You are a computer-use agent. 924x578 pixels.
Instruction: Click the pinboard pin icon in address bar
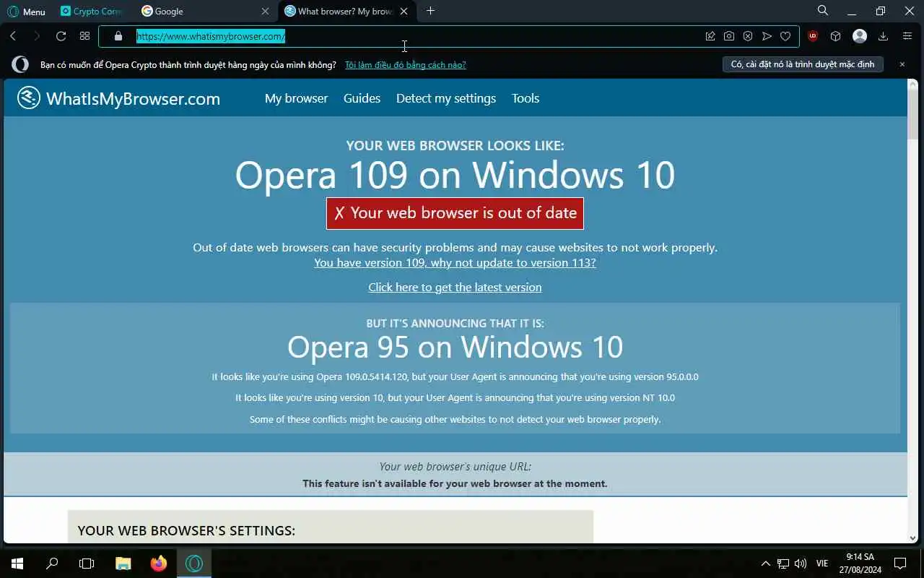coord(710,36)
